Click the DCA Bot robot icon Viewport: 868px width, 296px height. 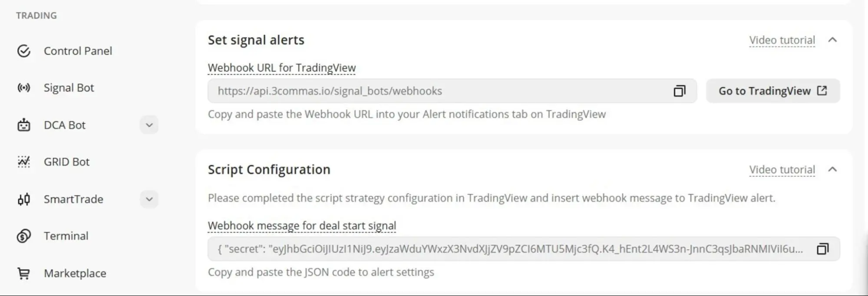coord(24,125)
